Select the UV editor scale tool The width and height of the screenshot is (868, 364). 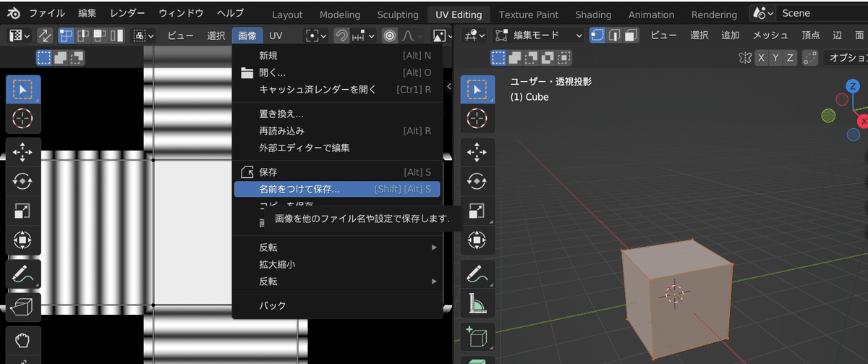pyautogui.click(x=23, y=211)
